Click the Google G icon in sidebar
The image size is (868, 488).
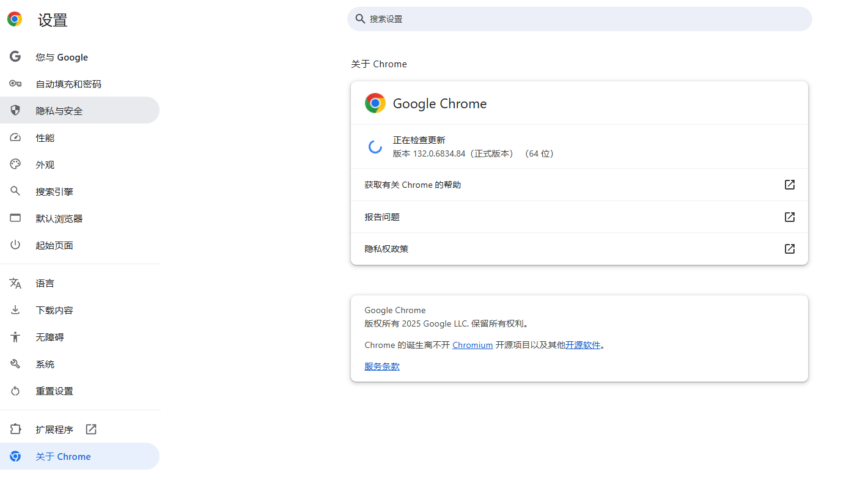tap(15, 57)
